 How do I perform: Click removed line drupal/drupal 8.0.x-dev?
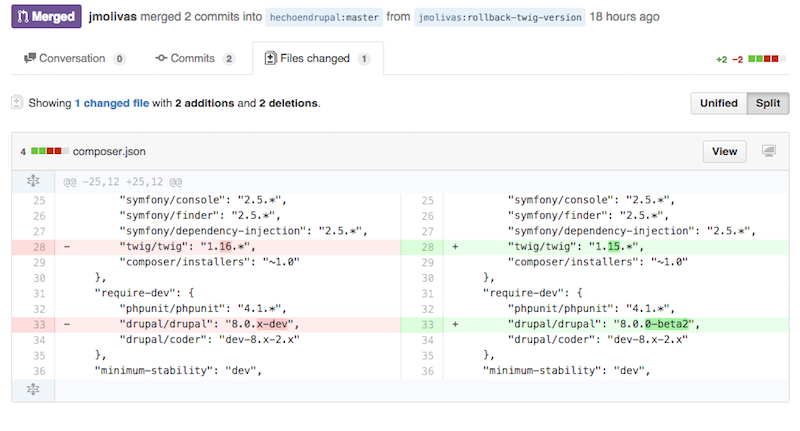228,324
